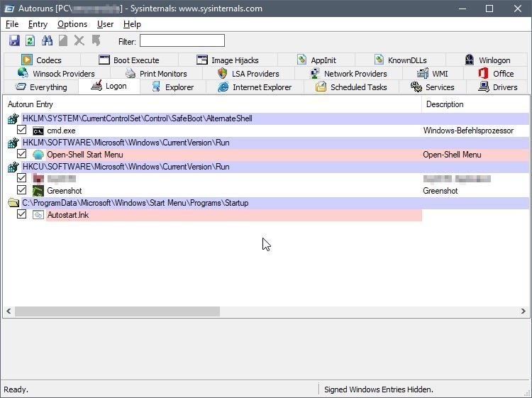
Task: Click into the Filter text box
Action: tap(182, 40)
